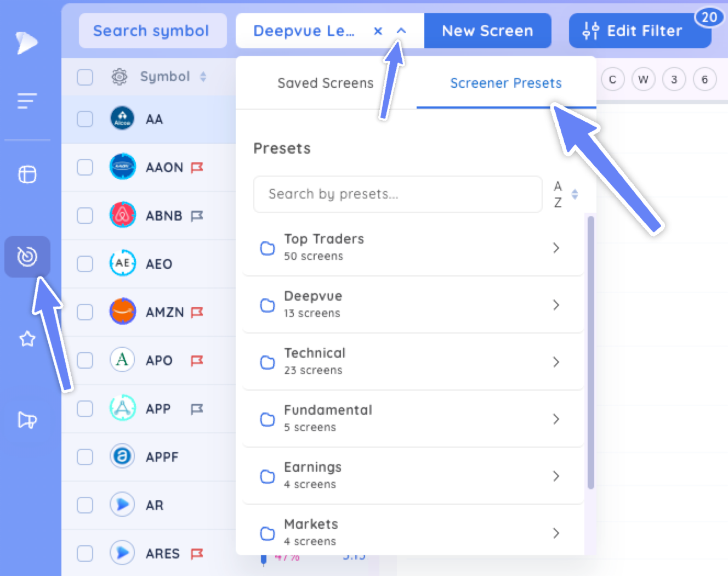Image resolution: width=728 pixels, height=576 pixels.
Task: Toggle the select-all checkbox in header
Action: (x=85, y=77)
